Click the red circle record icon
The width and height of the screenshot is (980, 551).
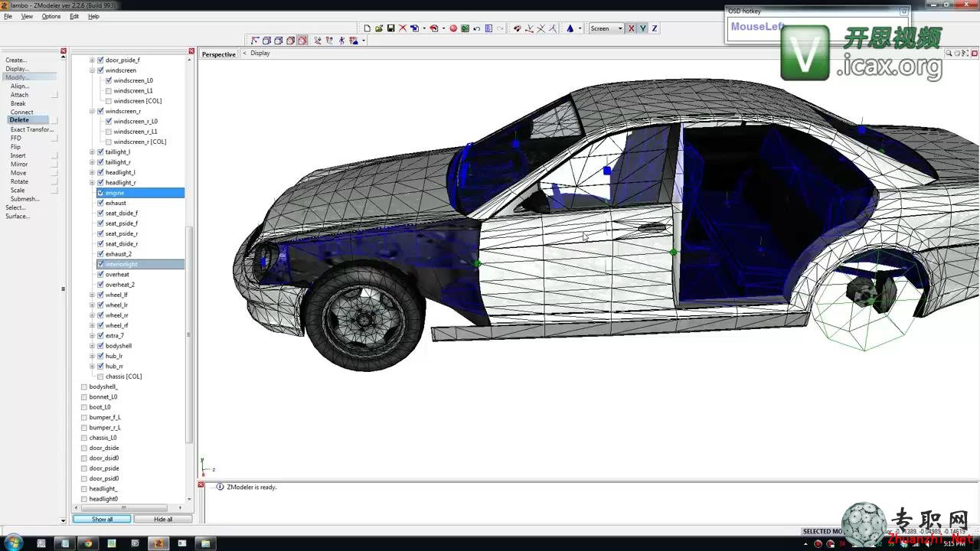[453, 28]
